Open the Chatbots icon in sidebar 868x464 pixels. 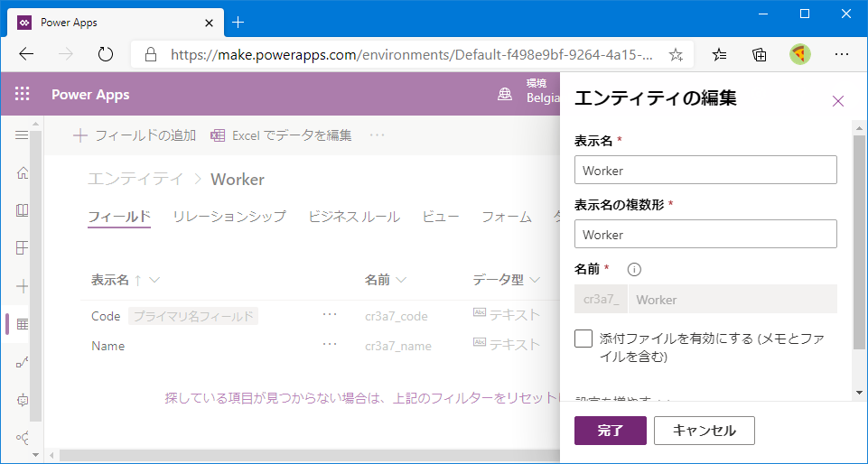coord(23,400)
